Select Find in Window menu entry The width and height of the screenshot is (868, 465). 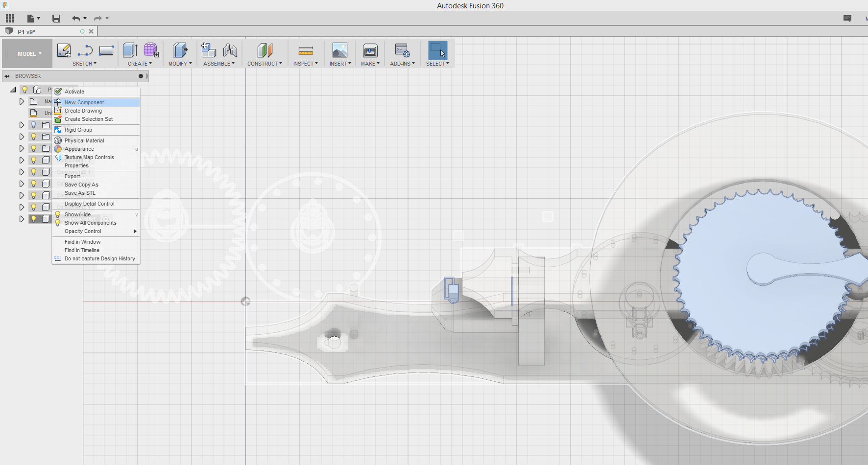[x=96, y=242]
